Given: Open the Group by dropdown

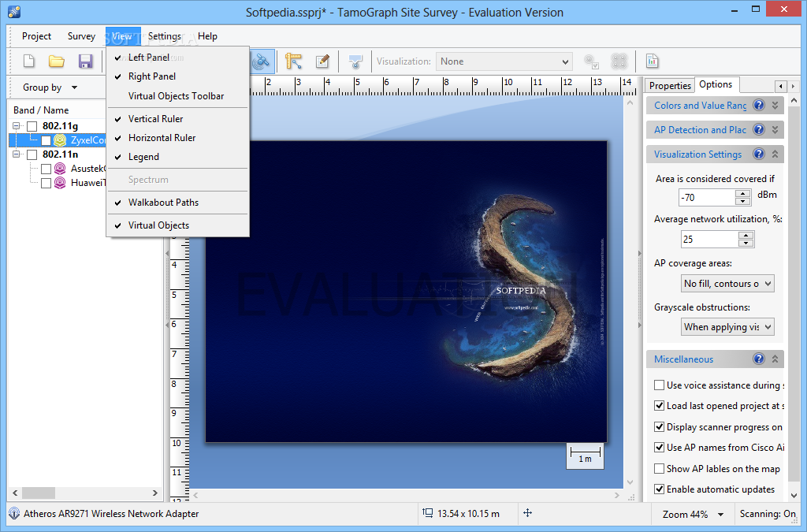Looking at the screenshot, I should click(50, 87).
